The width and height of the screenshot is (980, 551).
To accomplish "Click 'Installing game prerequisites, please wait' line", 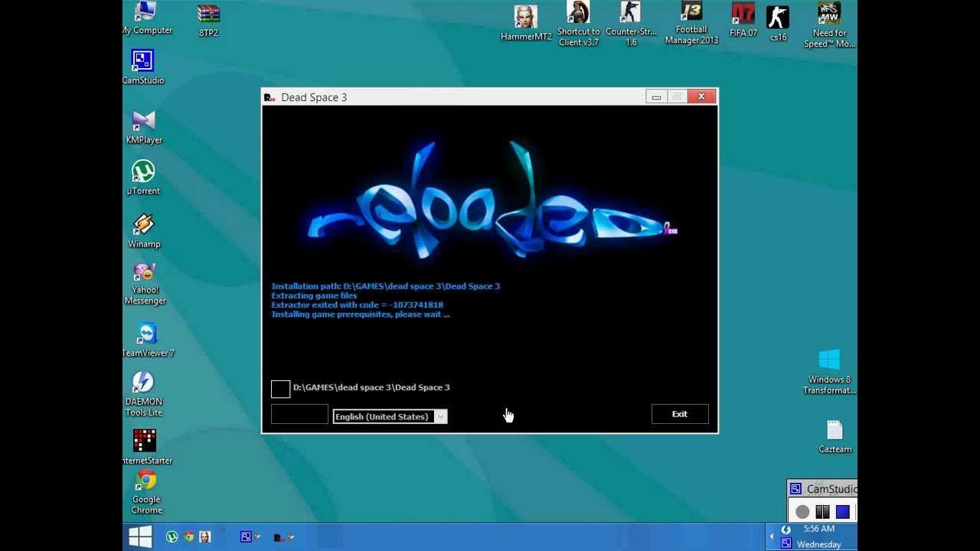I will tap(360, 315).
